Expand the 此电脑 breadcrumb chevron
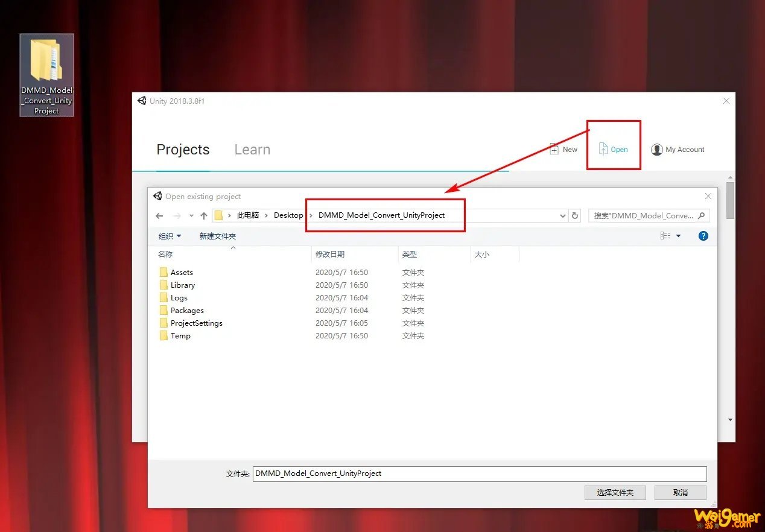Image resolution: width=765 pixels, height=532 pixels. coord(267,215)
